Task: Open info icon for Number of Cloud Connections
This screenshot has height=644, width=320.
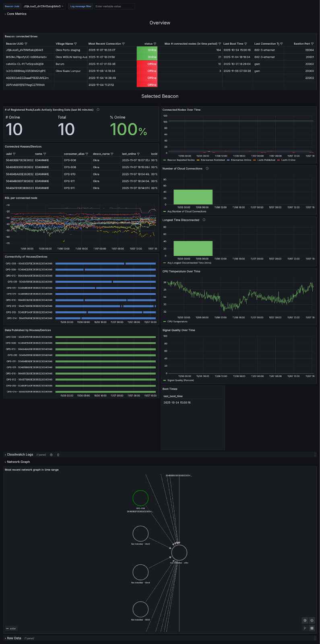Action: [207, 169]
